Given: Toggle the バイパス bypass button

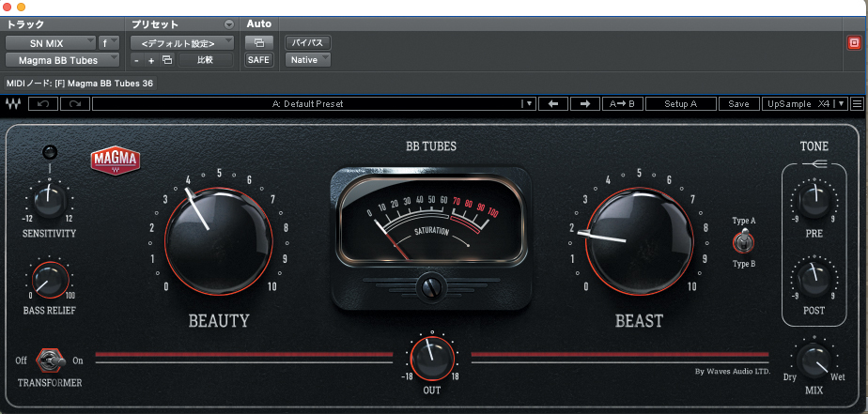Looking at the screenshot, I should point(308,42).
